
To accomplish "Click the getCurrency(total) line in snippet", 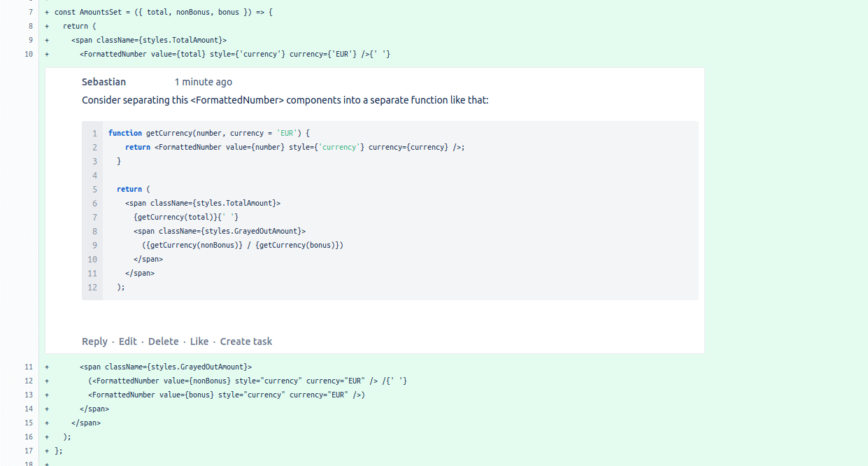I will click(x=186, y=217).
